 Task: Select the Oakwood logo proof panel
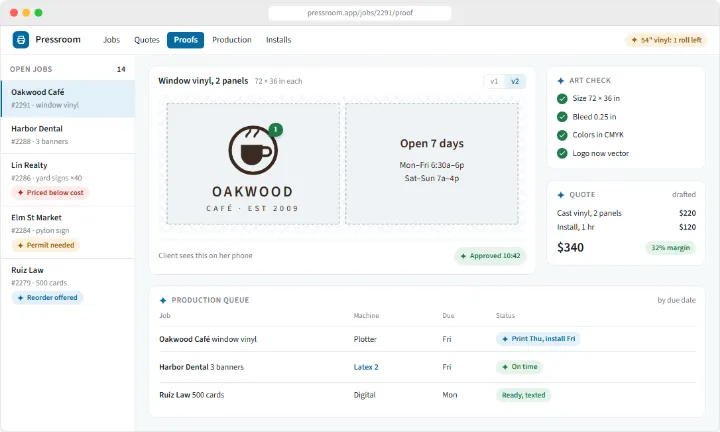click(x=253, y=164)
